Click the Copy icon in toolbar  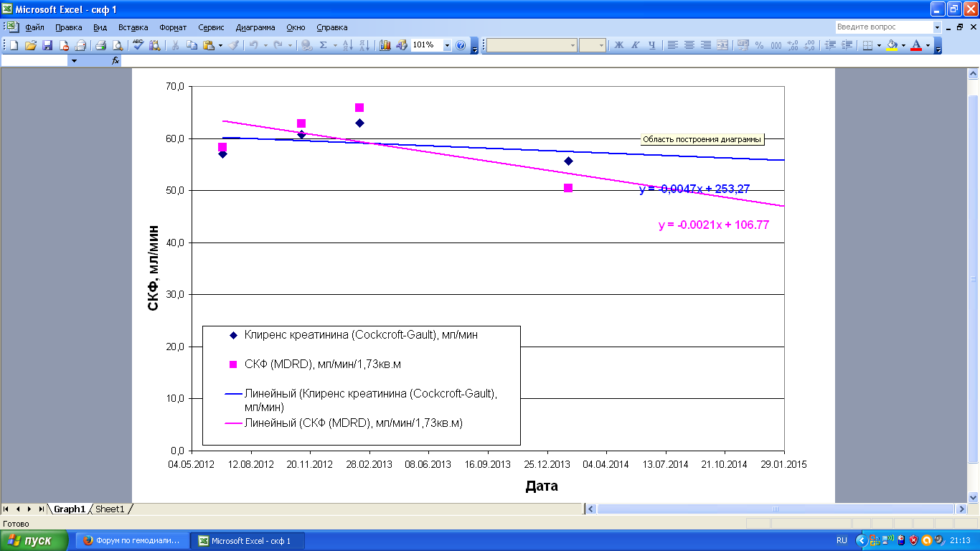192,45
